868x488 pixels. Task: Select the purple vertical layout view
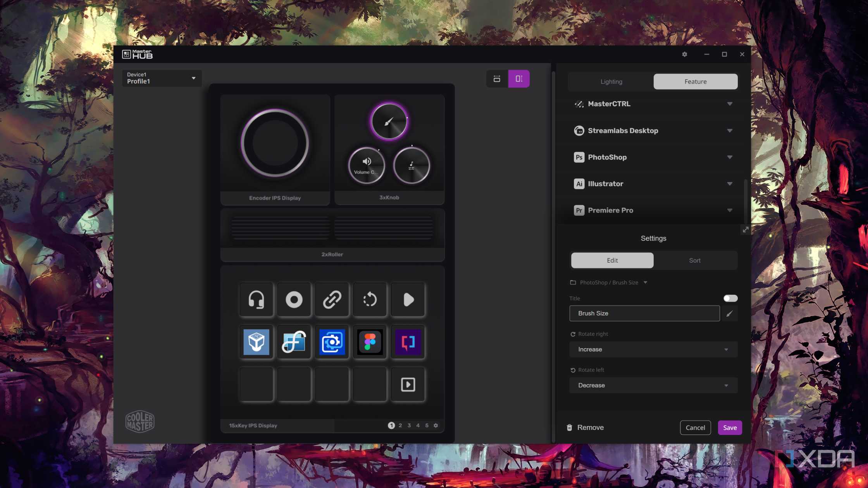coord(519,79)
